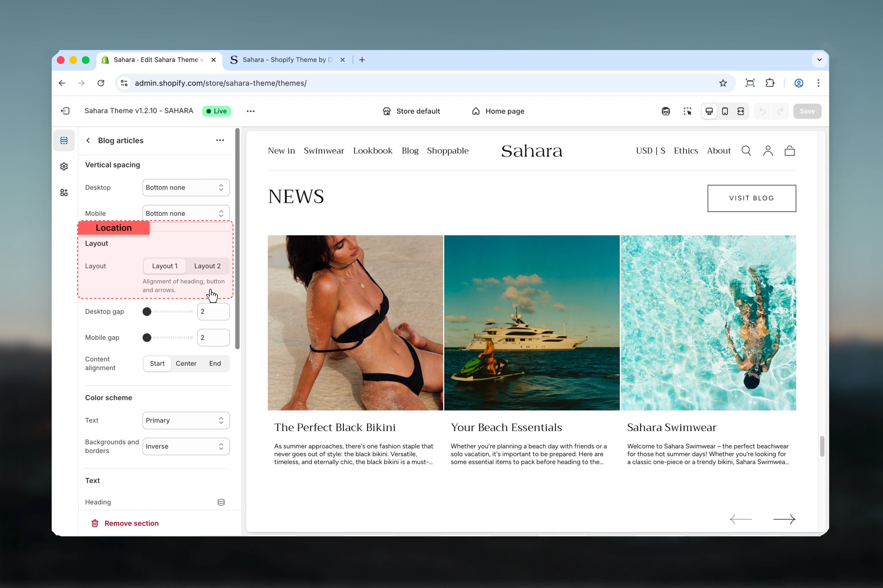Open Lookbook menu item

tap(373, 151)
